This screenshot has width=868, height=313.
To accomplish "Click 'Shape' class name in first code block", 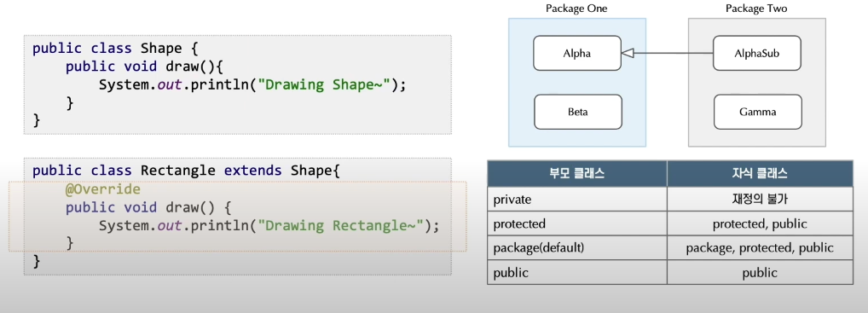I will point(161,49).
